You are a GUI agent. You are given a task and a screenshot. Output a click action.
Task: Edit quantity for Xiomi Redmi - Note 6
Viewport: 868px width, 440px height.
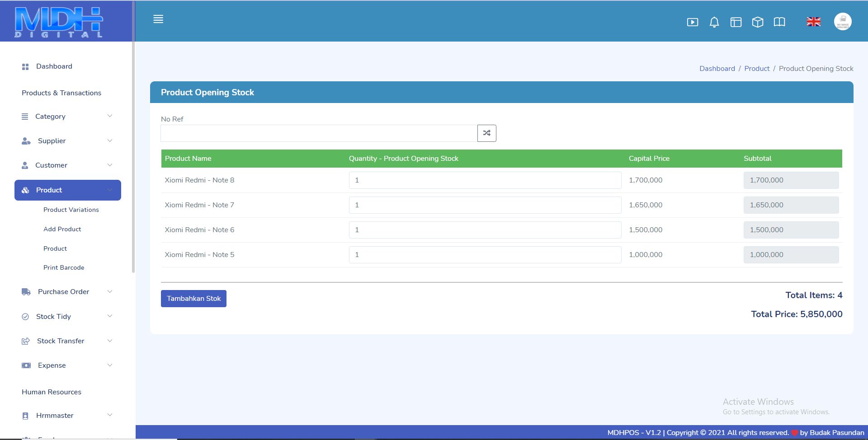point(485,230)
